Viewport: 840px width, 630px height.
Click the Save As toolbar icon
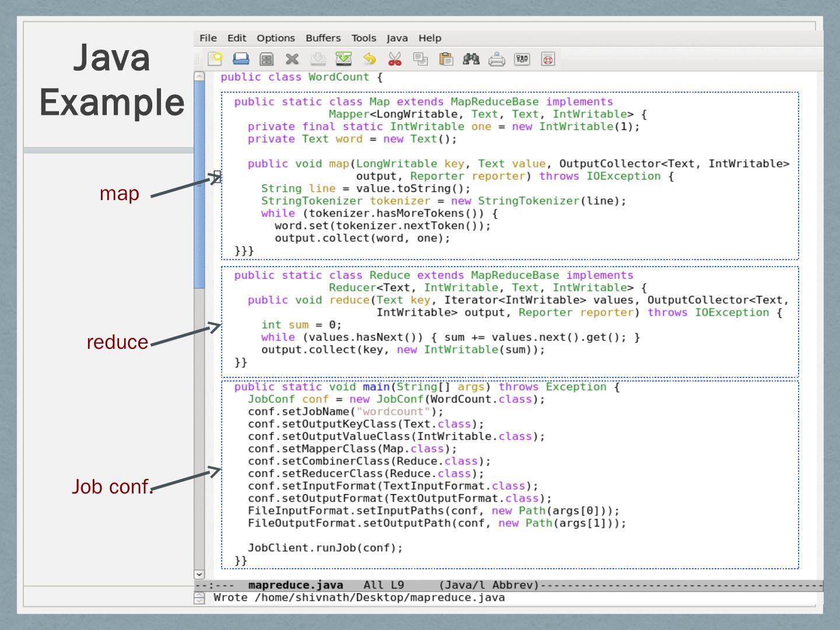click(x=344, y=59)
